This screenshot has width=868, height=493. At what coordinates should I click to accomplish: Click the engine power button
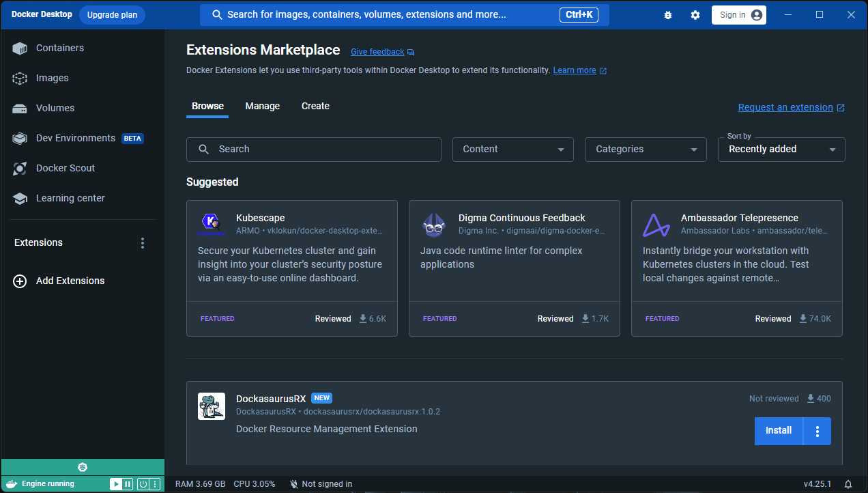point(143,484)
